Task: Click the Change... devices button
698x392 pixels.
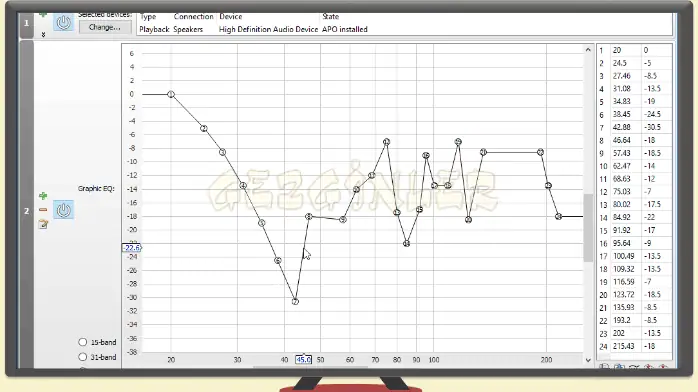Action: click(105, 27)
